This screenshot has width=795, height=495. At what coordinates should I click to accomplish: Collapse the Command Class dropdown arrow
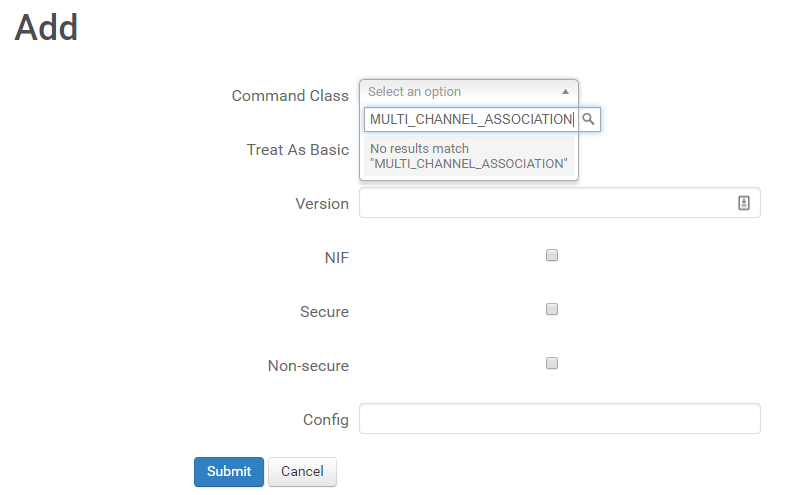point(565,92)
